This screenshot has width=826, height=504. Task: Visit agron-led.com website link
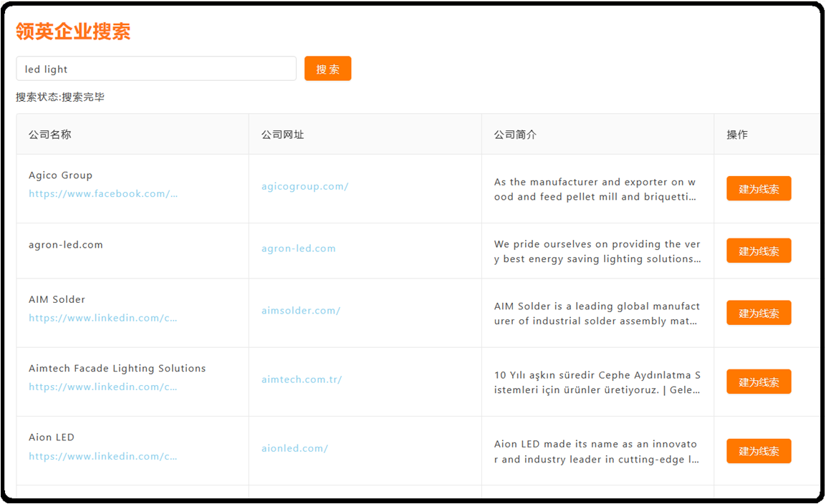point(299,248)
